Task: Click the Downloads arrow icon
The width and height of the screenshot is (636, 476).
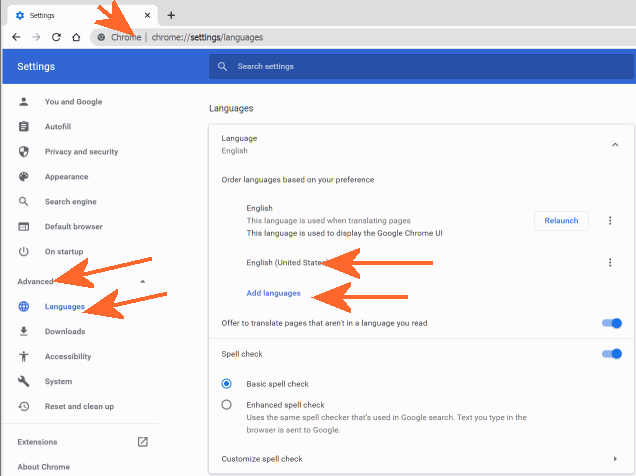Action: (24, 331)
